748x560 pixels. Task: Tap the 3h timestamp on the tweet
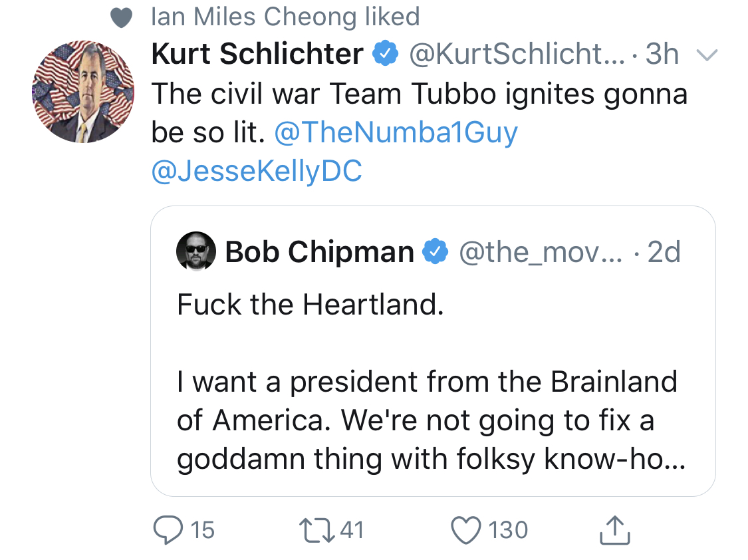coord(662,53)
